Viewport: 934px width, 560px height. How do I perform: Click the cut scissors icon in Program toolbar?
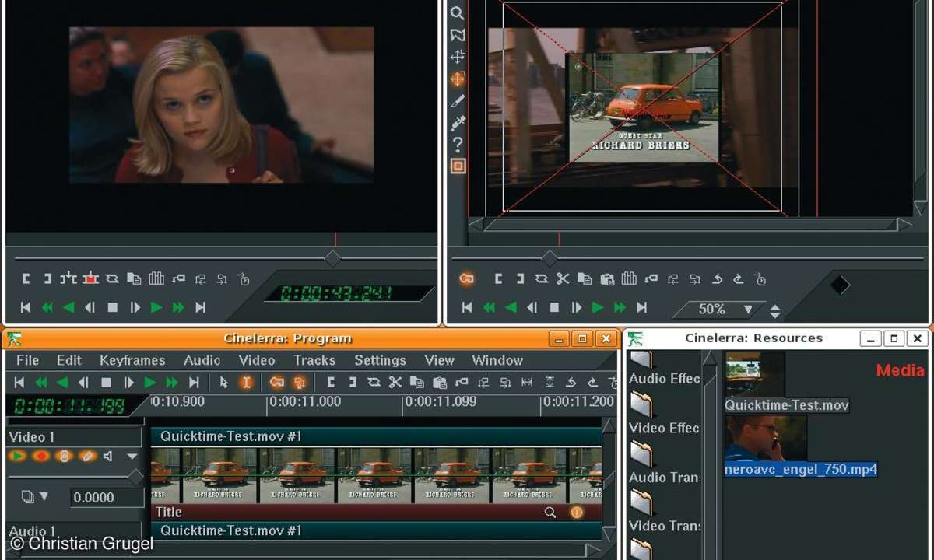pyautogui.click(x=395, y=382)
